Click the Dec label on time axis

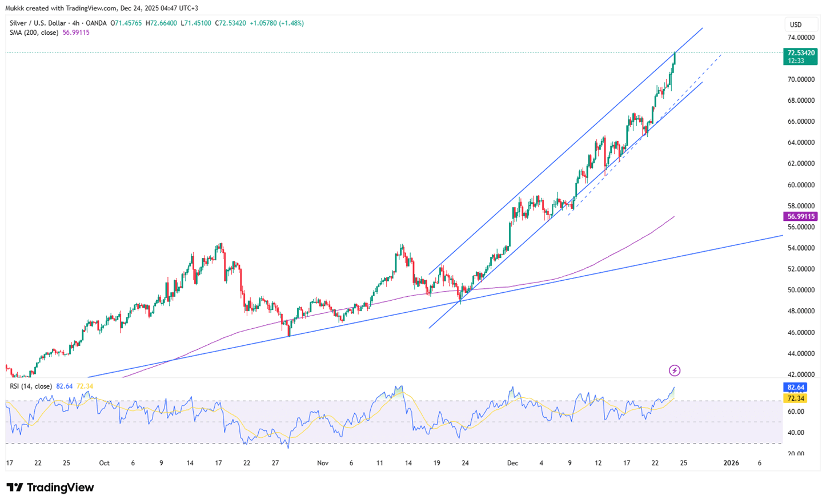coord(512,463)
